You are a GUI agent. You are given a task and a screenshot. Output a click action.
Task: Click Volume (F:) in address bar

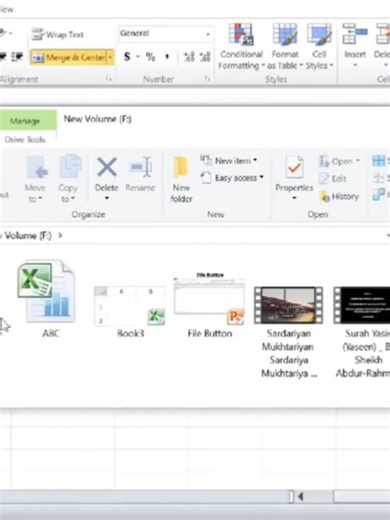pos(27,236)
